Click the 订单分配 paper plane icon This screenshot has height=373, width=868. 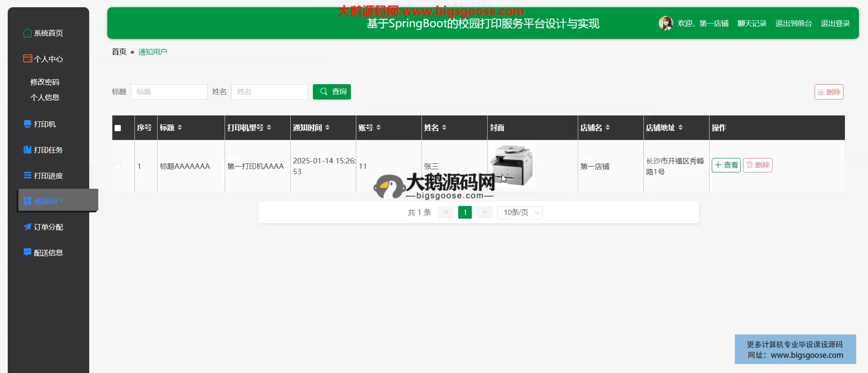(x=27, y=227)
